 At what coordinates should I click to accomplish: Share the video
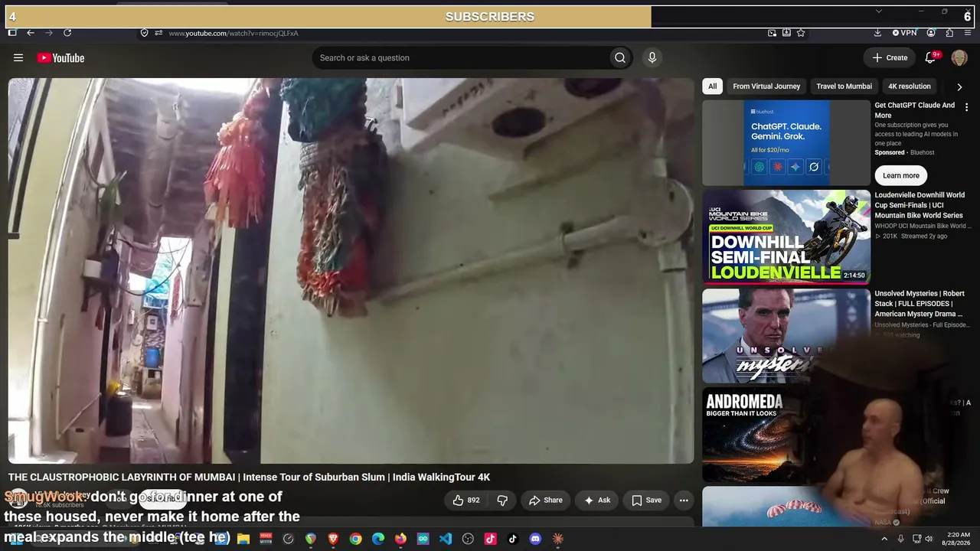tap(546, 500)
